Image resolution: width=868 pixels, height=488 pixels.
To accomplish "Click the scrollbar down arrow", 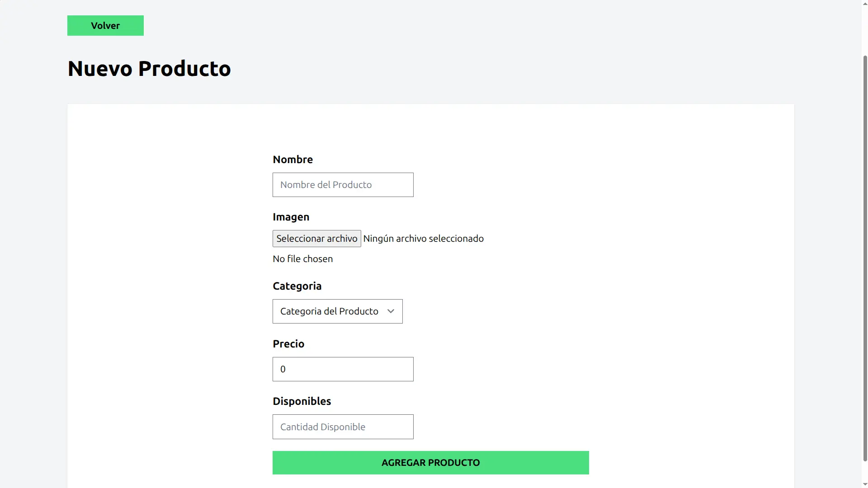I will click(x=865, y=484).
